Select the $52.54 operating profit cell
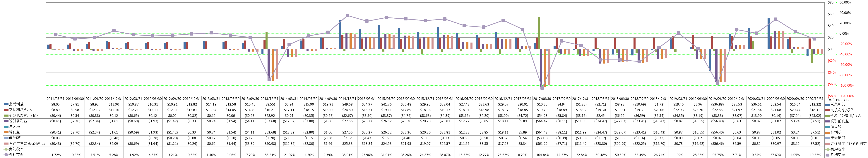 [776, 104]
